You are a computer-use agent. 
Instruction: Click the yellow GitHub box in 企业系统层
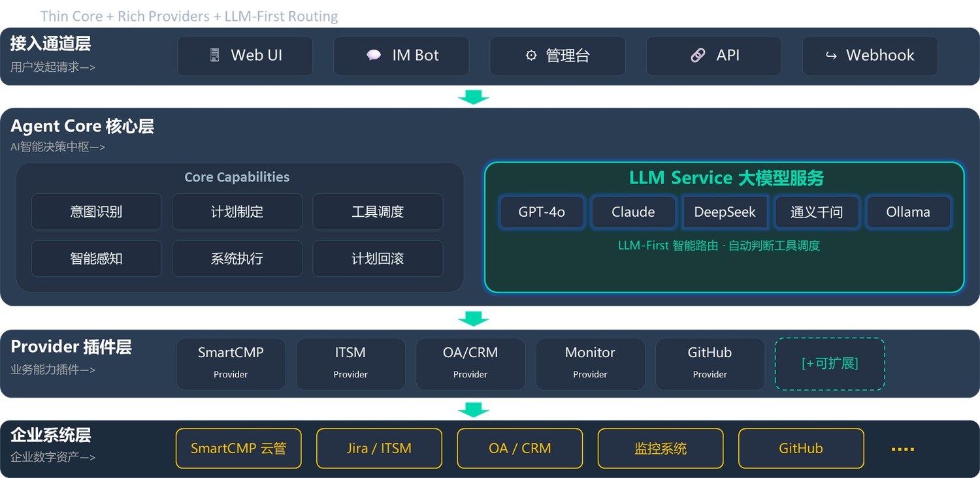(801, 449)
